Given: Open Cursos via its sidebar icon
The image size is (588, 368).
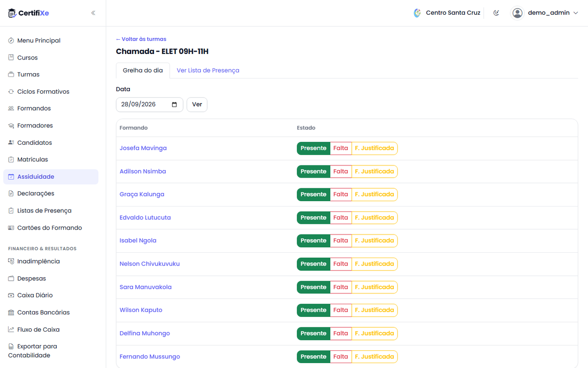Looking at the screenshot, I should coord(11,57).
